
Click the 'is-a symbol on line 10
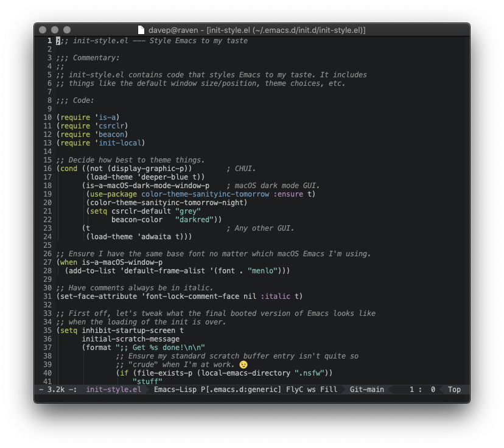105,117
